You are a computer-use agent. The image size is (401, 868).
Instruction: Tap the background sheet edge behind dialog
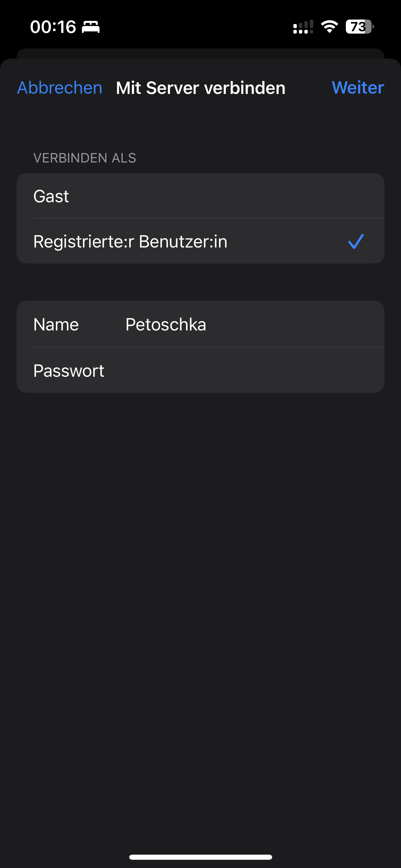pos(200,53)
